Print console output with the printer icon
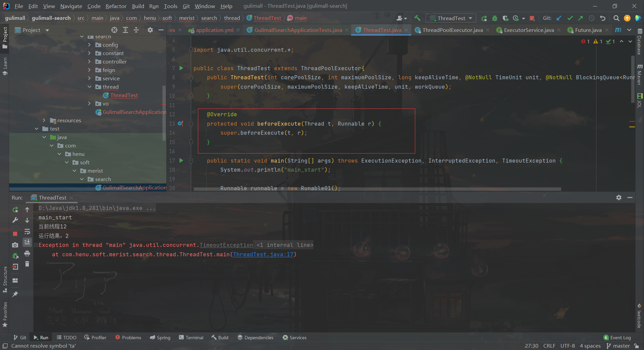 tap(27, 253)
